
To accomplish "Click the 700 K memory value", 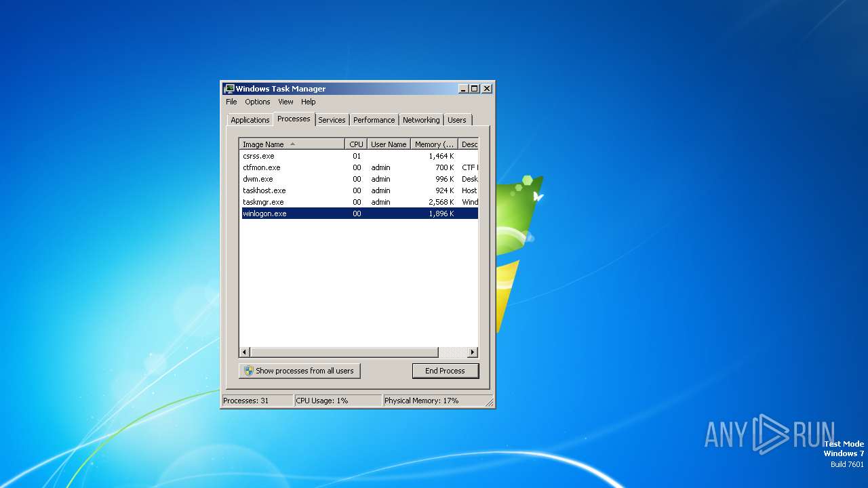I will (445, 167).
